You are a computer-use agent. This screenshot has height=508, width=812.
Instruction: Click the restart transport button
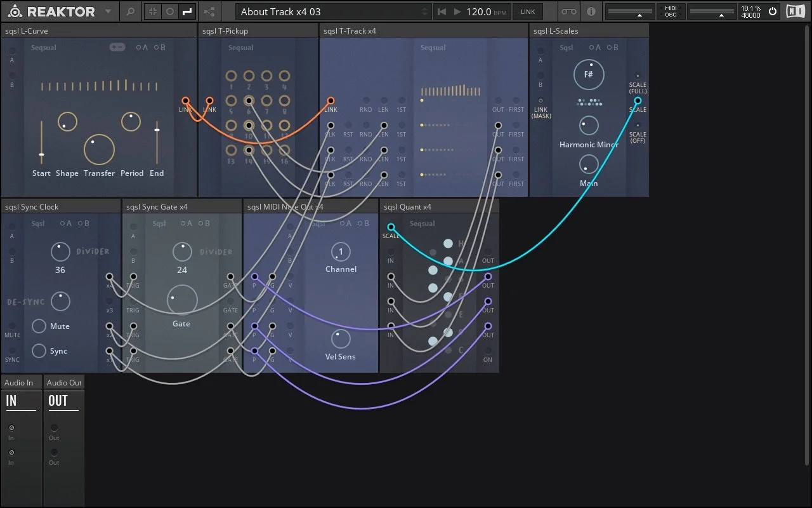pyautogui.click(x=442, y=11)
